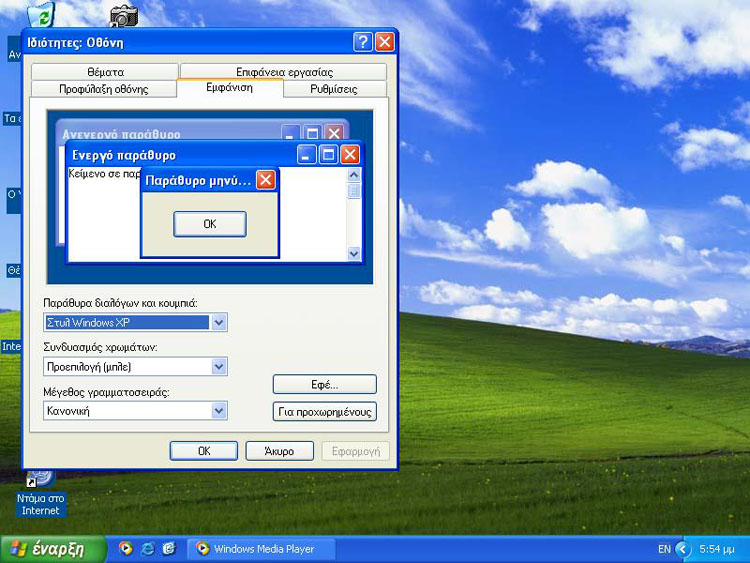Close the Ιδιότητες: Οθόνη dialog
The width and height of the screenshot is (750, 563).
[x=385, y=42]
